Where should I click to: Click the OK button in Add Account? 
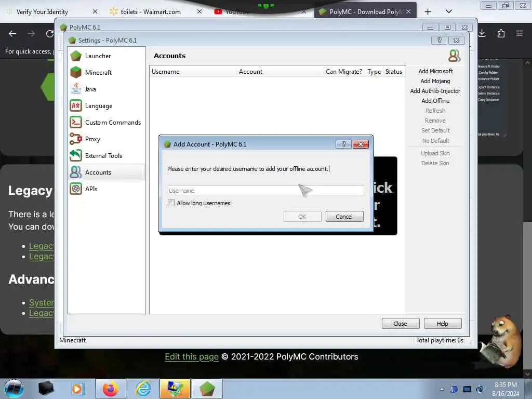tap(302, 217)
